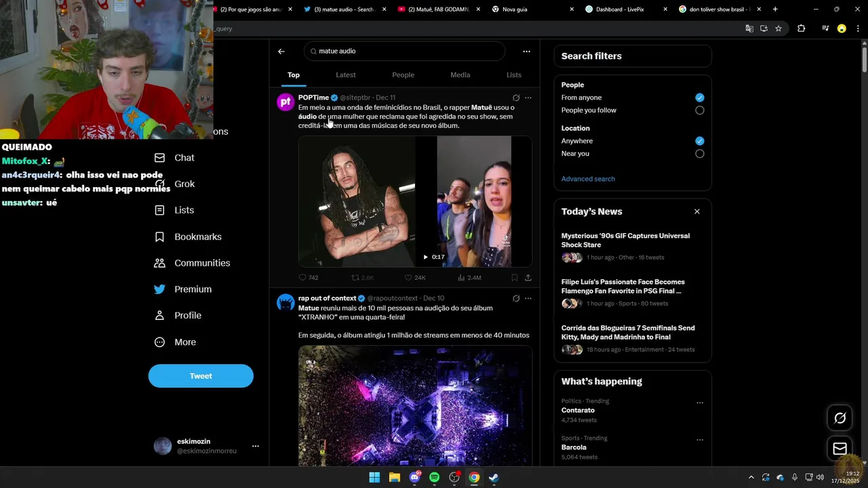Open POPTime tweet three-dot menu
The image size is (868, 488).
pyautogui.click(x=528, y=98)
